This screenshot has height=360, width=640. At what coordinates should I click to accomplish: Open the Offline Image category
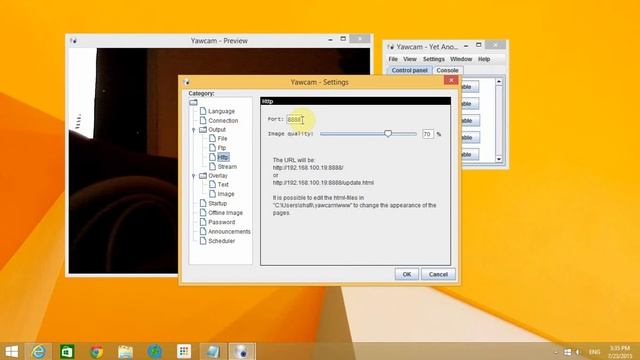pyautogui.click(x=225, y=213)
